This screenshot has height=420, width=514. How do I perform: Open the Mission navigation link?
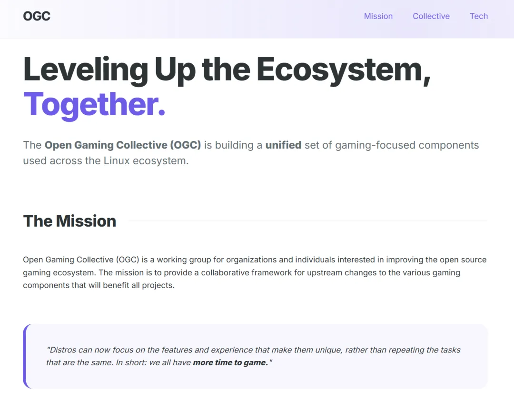[378, 16]
